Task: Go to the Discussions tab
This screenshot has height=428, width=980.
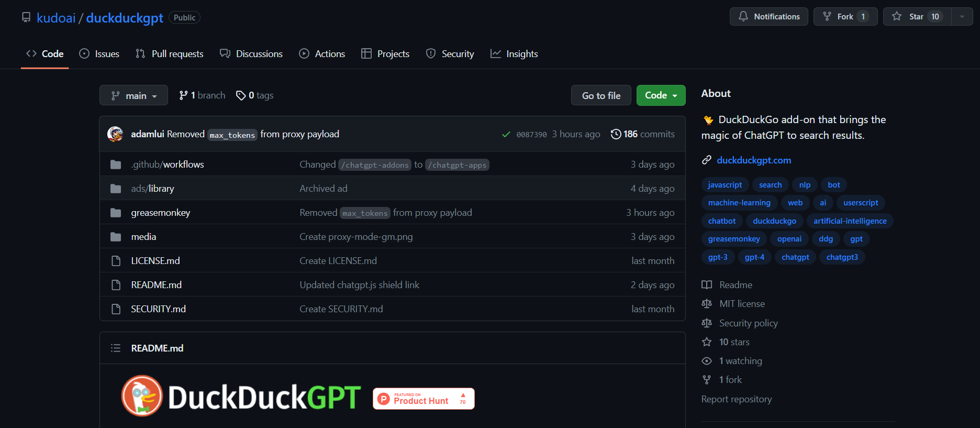Action: [251, 54]
